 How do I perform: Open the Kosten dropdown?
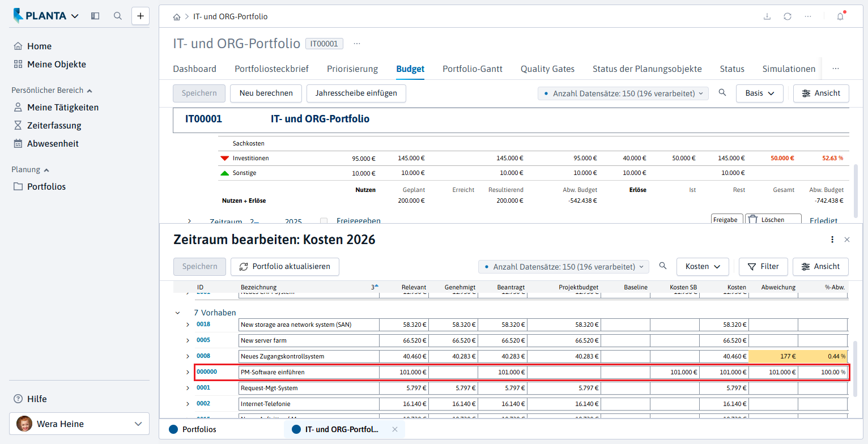pos(703,266)
